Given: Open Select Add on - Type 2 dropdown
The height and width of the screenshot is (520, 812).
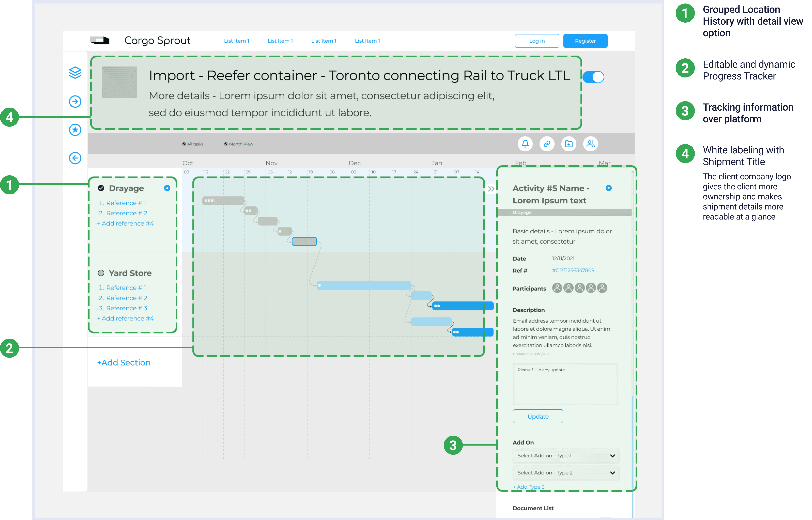Looking at the screenshot, I should point(565,473).
